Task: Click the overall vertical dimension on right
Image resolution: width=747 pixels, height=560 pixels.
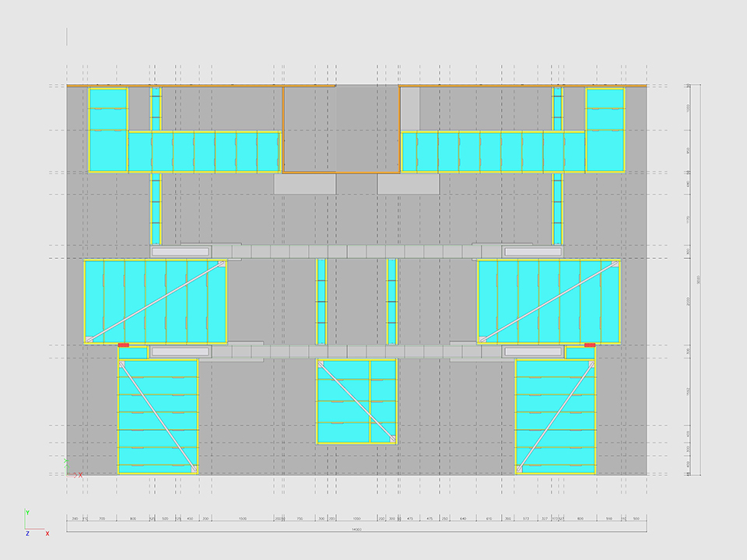Action: coord(700,280)
